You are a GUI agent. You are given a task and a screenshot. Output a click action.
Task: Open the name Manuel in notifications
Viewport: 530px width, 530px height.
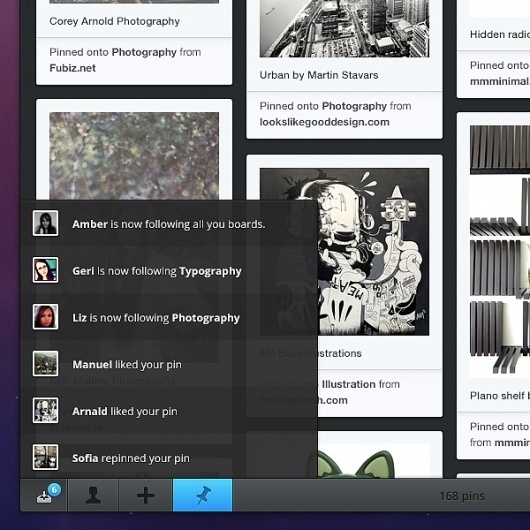pos(92,364)
